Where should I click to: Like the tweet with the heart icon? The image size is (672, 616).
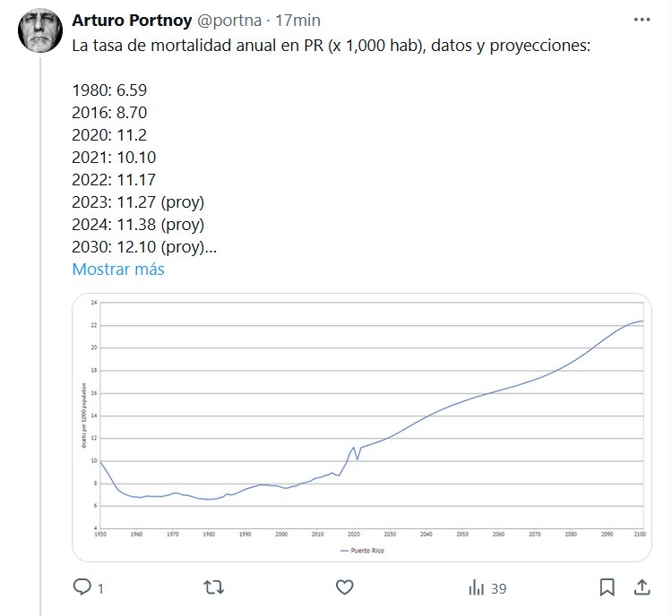click(x=345, y=587)
